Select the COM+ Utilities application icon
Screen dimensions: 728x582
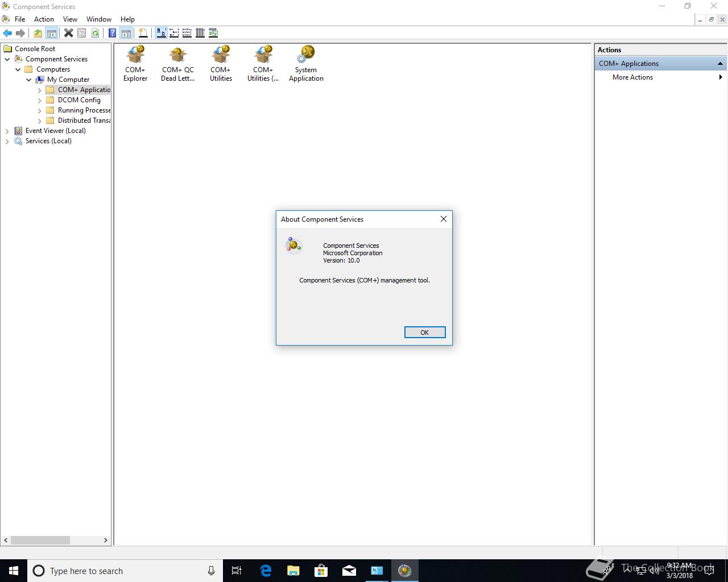(x=221, y=64)
